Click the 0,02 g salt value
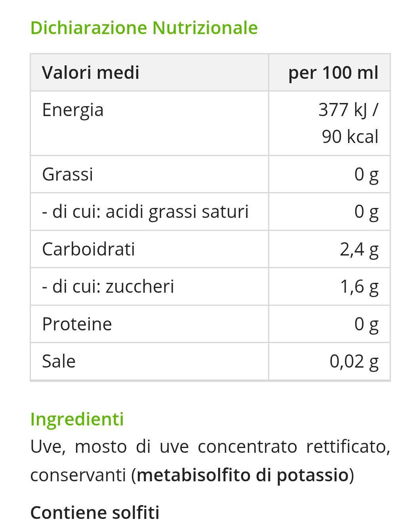 [354, 361]
